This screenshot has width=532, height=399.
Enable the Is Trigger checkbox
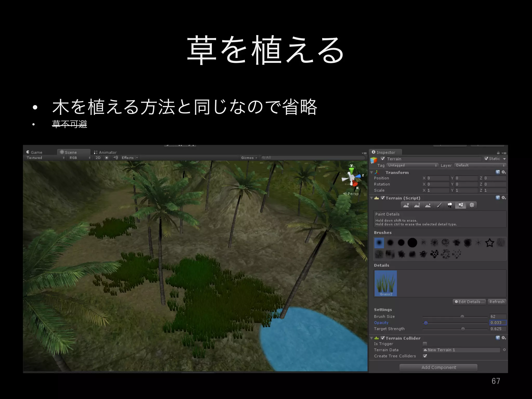[425, 344]
